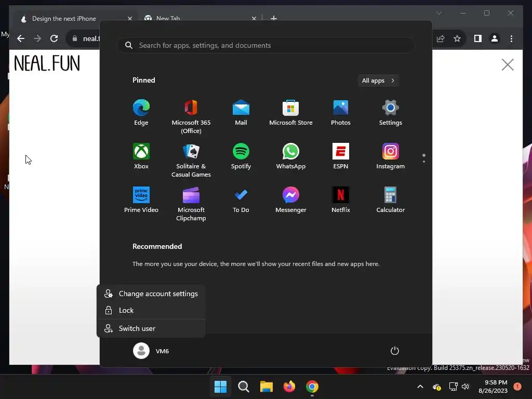This screenshot has height=399, width=532.
Task: Launch the Xbox app
Action: tap(141, 156)
